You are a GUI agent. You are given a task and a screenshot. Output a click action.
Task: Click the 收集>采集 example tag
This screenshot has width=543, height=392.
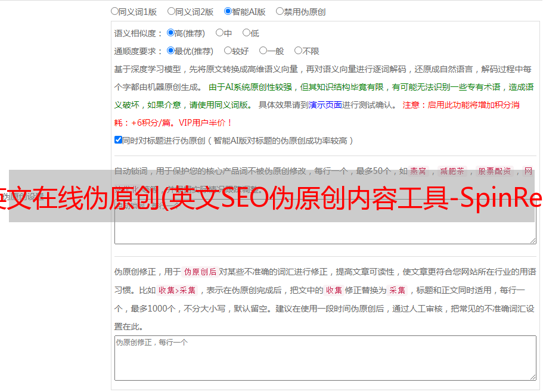coord(177,290)
